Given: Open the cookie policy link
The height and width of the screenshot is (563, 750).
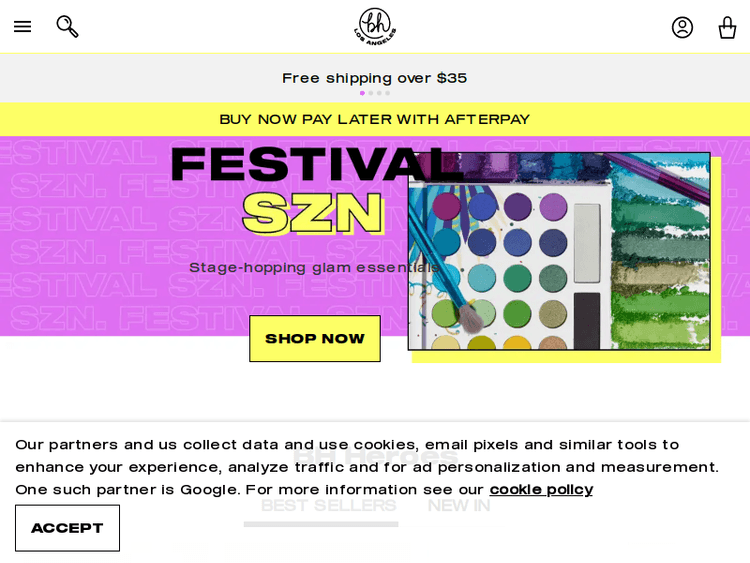Looking at the screenshot, I should tap(541, 490).
